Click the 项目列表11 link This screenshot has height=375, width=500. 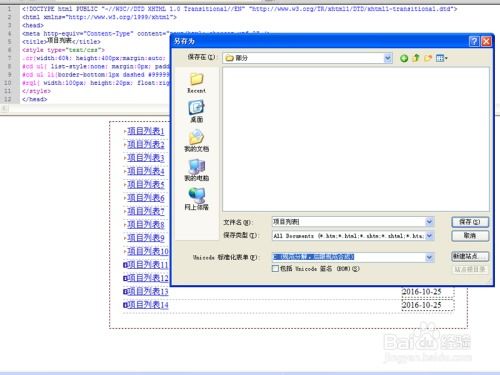tap(148, 265)
